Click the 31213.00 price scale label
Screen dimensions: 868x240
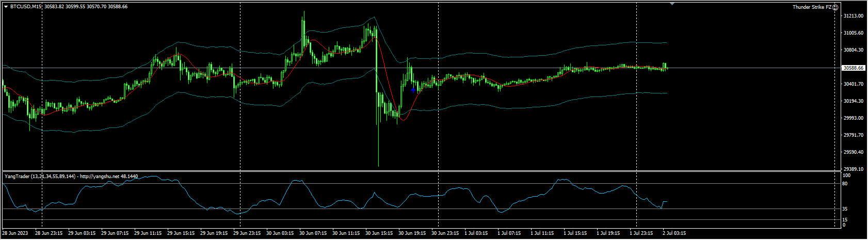point(853,16)
